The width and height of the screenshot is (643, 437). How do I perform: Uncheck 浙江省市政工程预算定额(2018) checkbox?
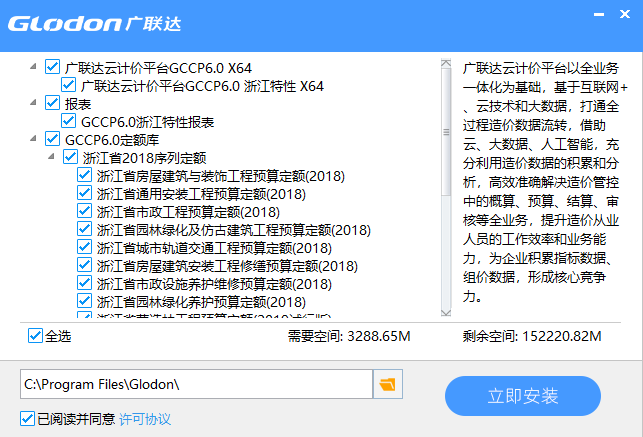pos(85,212)
